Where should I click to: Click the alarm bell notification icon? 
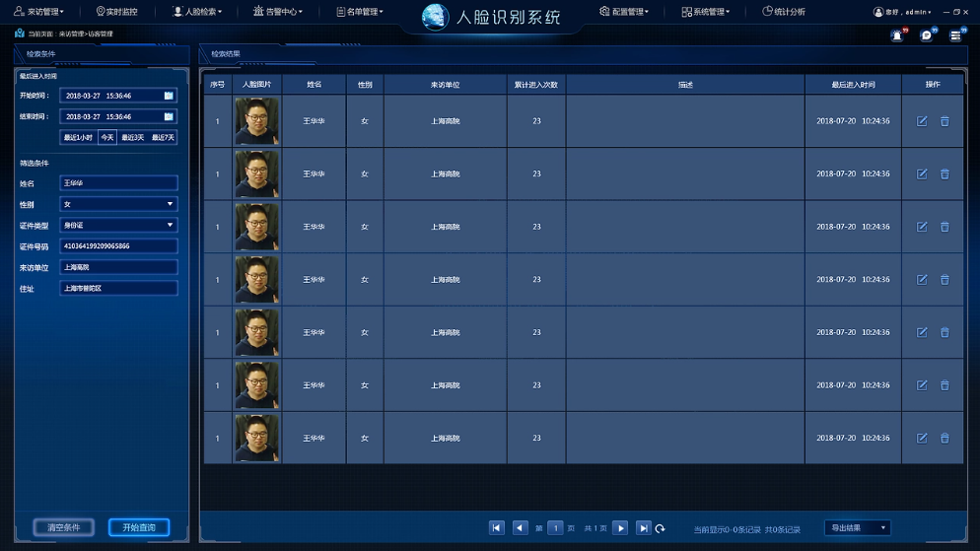(x=896, y=35)
